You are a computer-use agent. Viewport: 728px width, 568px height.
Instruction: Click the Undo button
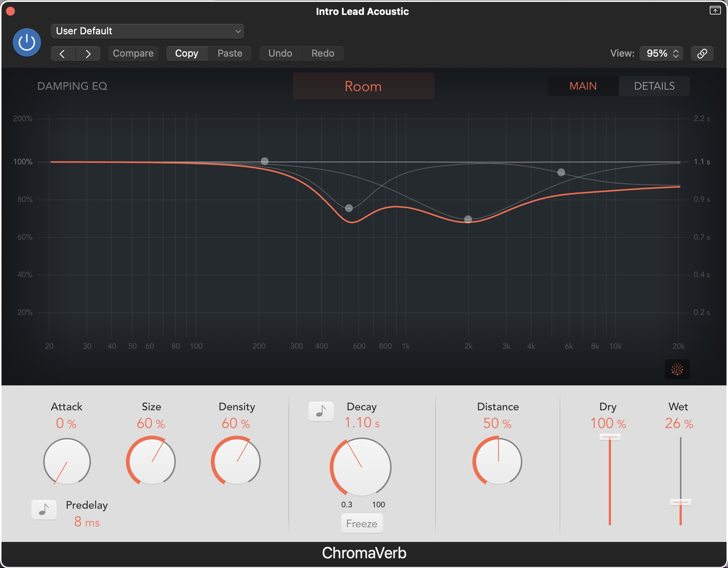point(280,53)
